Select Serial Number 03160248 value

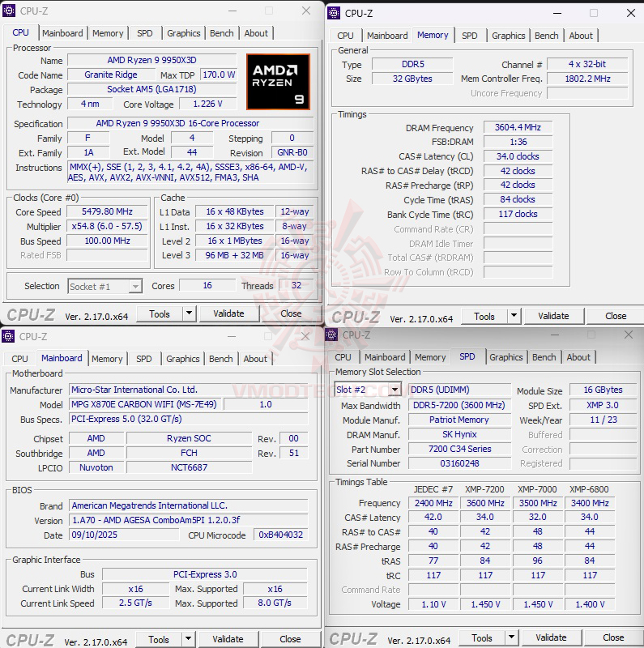[459, 463]
